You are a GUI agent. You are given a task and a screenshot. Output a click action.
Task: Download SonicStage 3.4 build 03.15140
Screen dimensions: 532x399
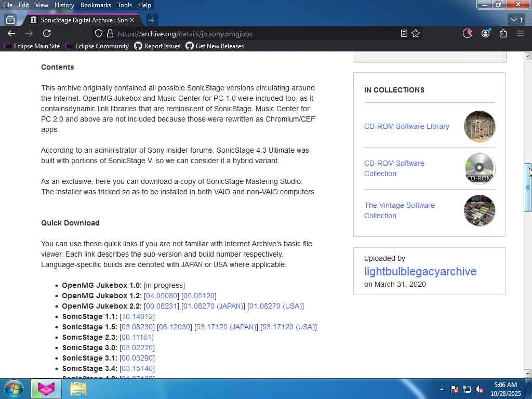[137, 368]
